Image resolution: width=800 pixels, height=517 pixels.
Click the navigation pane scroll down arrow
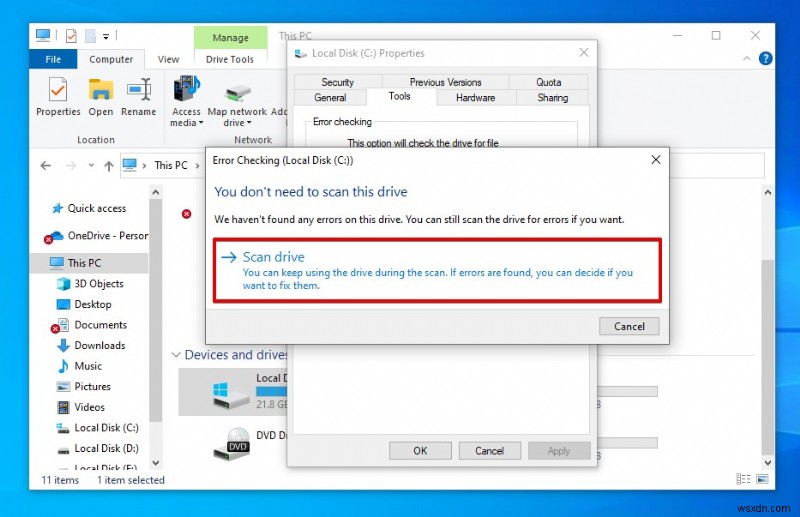coord(156,463)
